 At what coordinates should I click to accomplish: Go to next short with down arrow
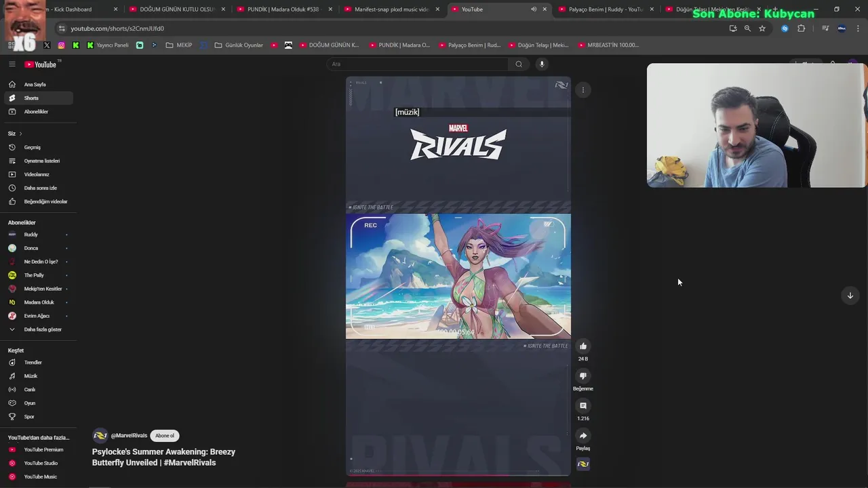(850, 296)
